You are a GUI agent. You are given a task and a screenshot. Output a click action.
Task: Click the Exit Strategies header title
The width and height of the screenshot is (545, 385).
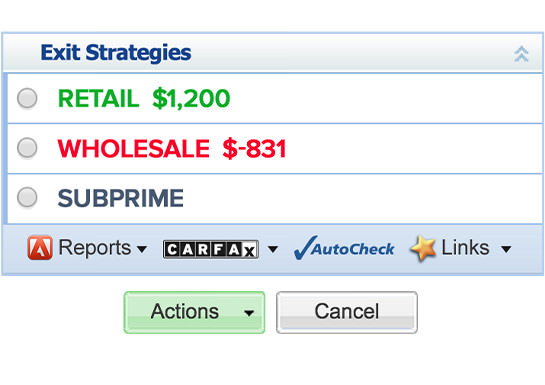[116, 53]
